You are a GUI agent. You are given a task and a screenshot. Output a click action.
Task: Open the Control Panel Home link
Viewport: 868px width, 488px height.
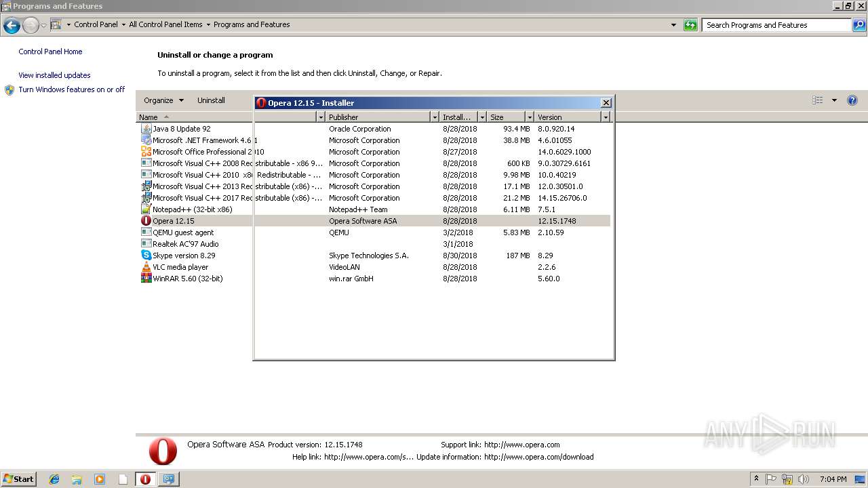50,52
